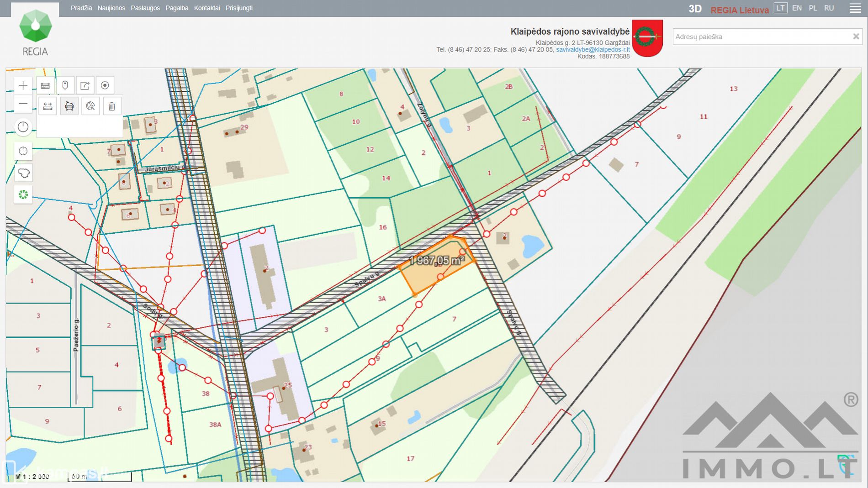The image size is (868, 488).
Task: Open Paslaugos menu item
Action: 145,8
